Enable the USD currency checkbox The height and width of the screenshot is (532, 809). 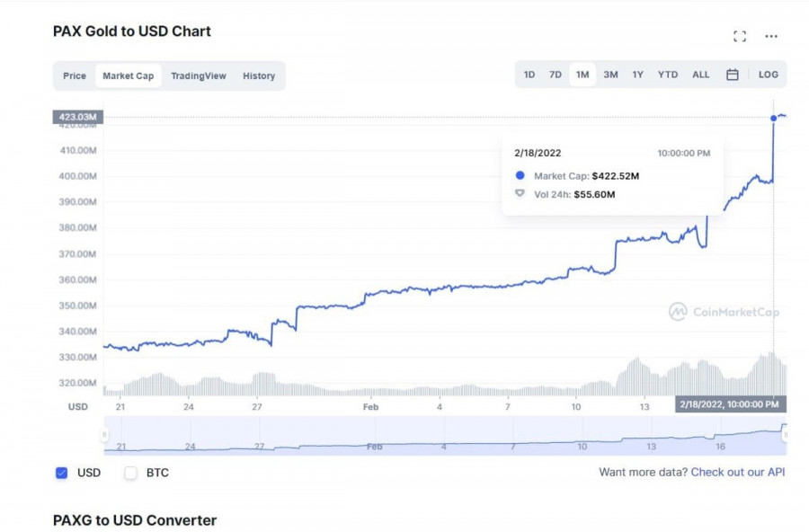coord(62,473)
